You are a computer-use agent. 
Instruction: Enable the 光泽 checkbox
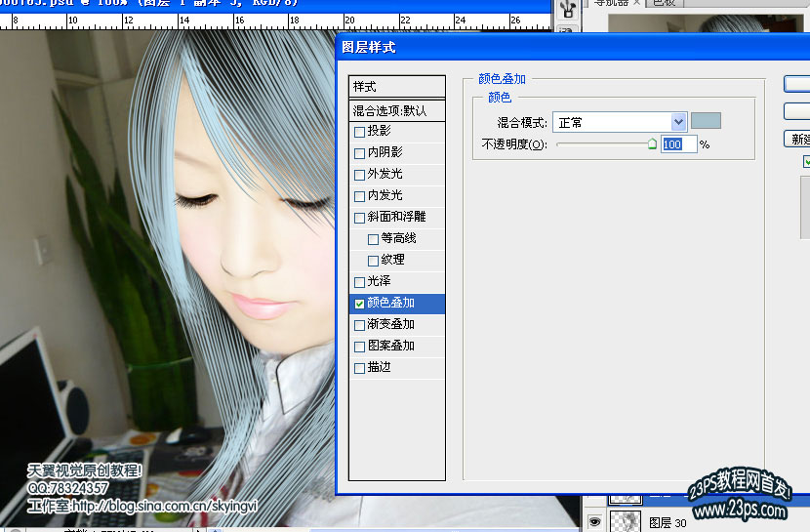pyautogui.click(x=359, y=282)
